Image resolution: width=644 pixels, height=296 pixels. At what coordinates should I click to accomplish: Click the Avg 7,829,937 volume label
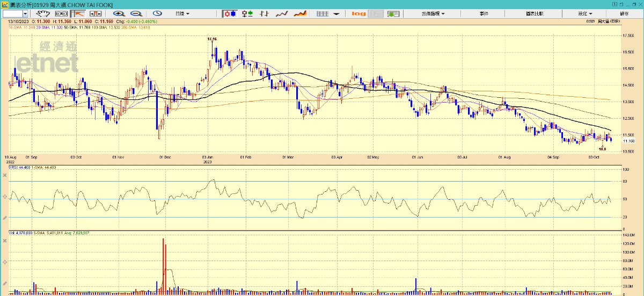pyautogui.click(x=77, y=233)
